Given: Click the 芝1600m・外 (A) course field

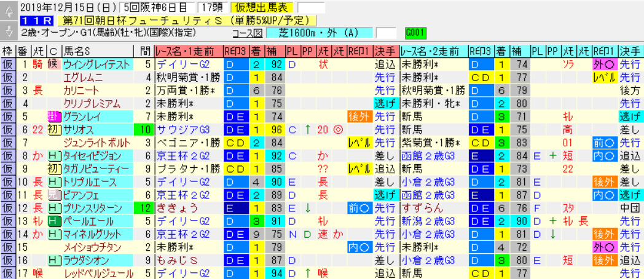Looking at the screenshot, I should [320, 33].
